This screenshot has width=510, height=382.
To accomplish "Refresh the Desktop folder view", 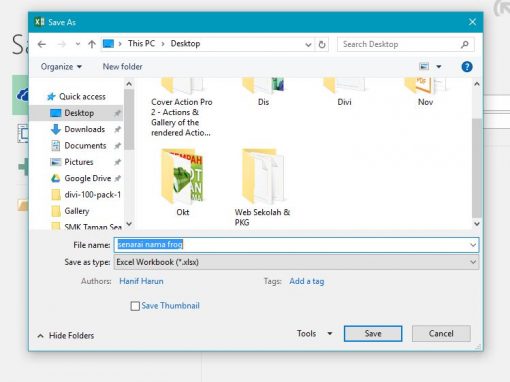I will coord(322,44).
